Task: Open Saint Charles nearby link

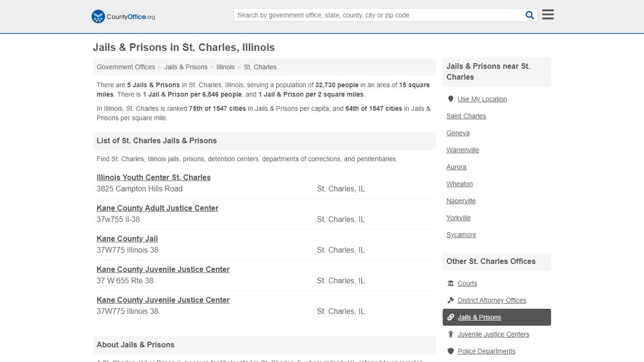Action: click(x=466, y=116)
